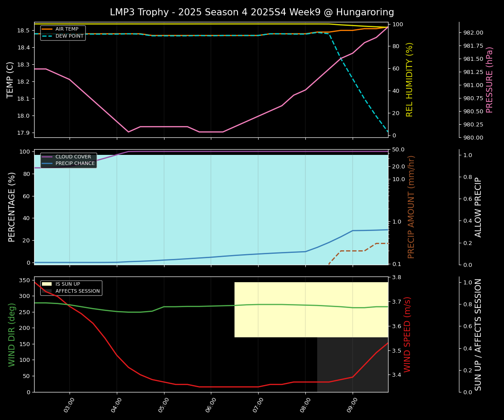Select the REL HUMIDITY (%) axis label

(x=409, y=80)
